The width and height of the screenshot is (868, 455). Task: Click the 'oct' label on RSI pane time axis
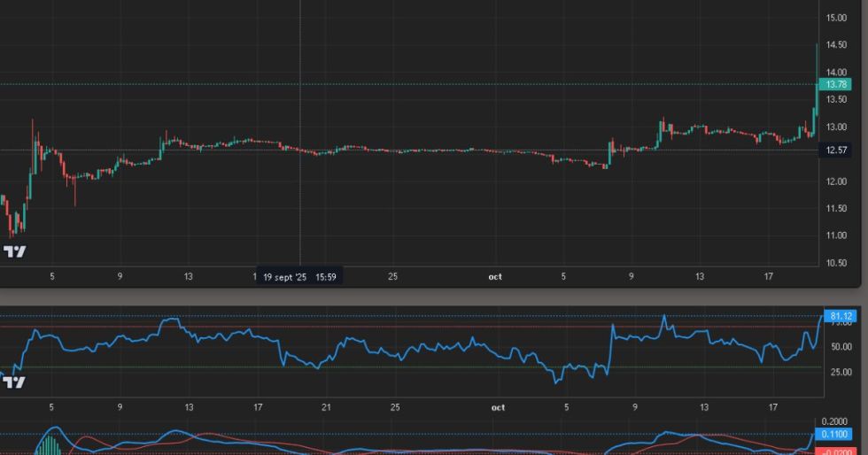click(498, 407)
